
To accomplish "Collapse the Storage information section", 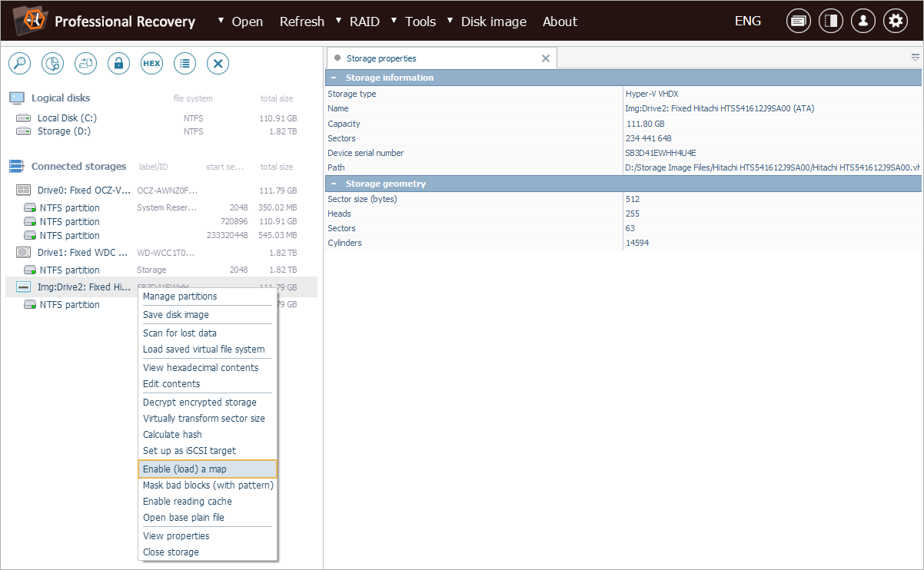I will 334,78.
